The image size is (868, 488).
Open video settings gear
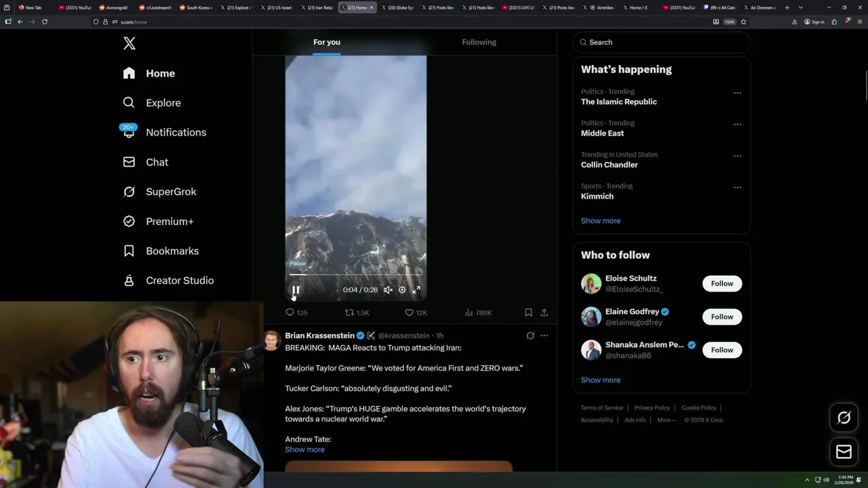click(402, 290)
